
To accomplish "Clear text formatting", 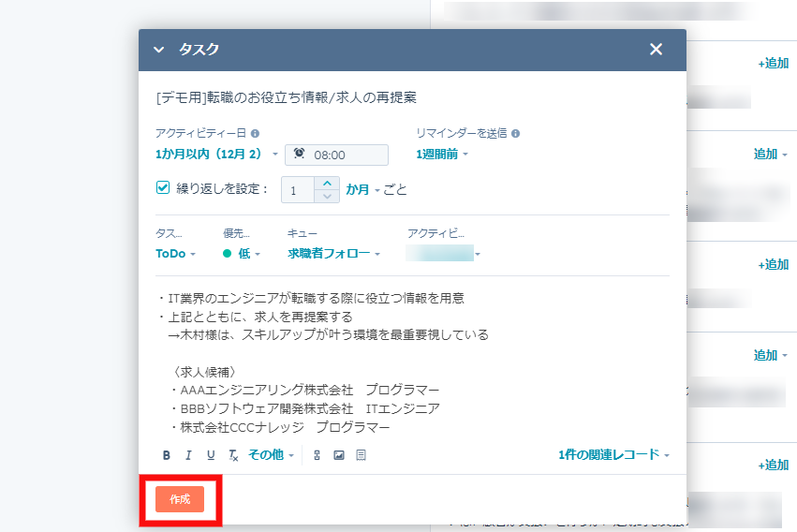I will point(233,455).
